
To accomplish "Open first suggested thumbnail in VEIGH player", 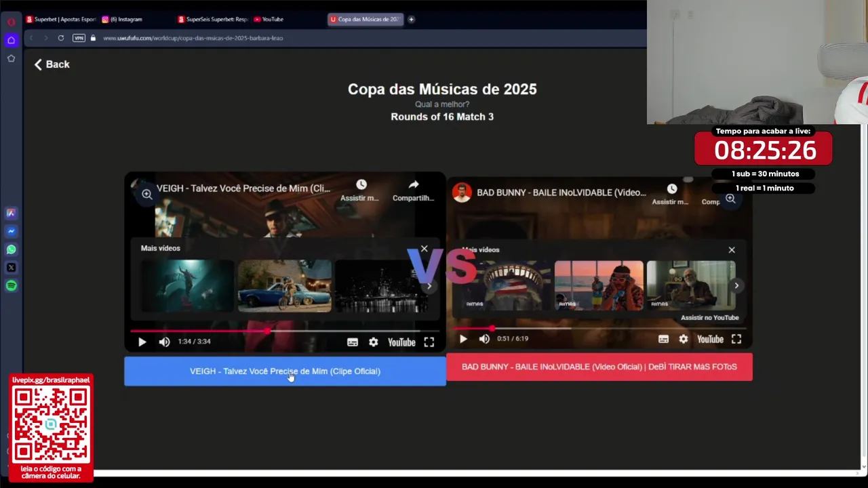I will (x=186, y=286).
